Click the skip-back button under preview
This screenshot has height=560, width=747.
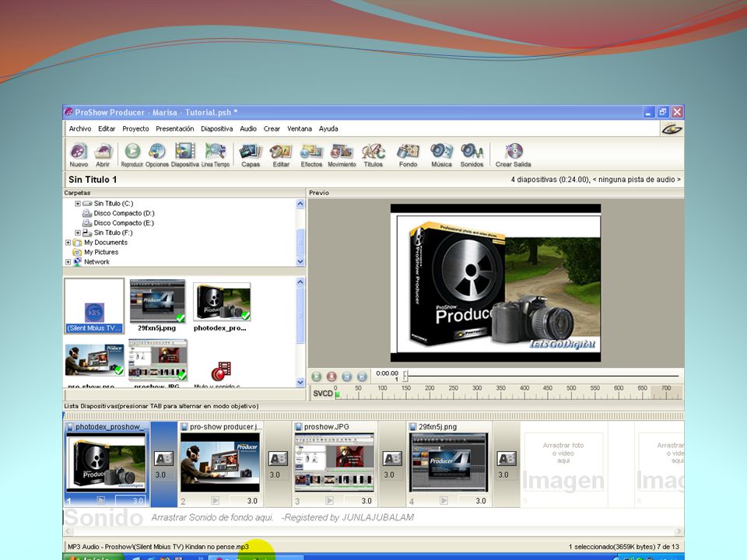347,376
